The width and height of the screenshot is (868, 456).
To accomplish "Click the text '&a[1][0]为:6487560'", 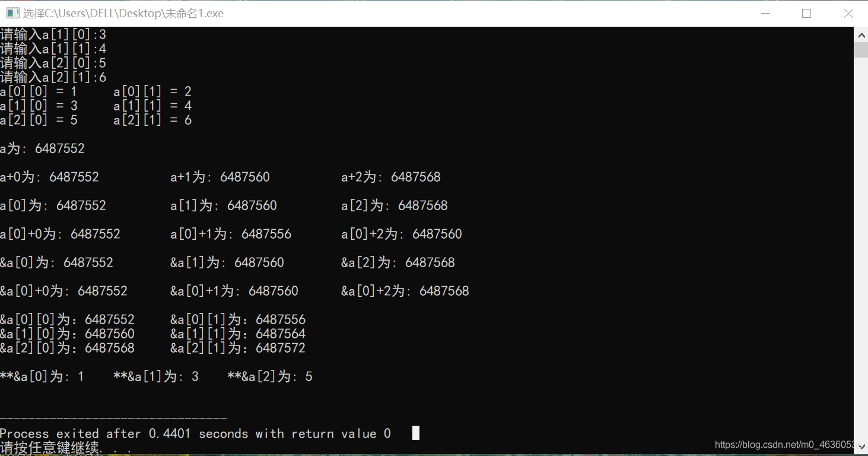I will click(68, 334).
